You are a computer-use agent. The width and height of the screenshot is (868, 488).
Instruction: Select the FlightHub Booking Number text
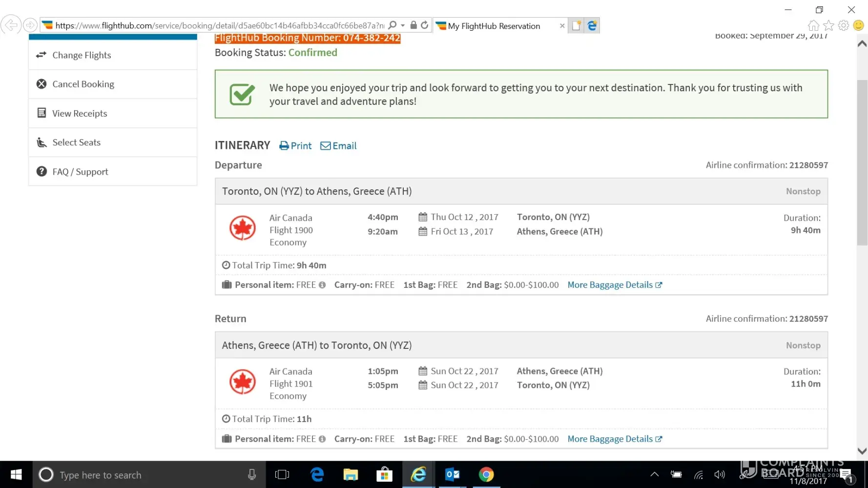(x=308, y=38)
